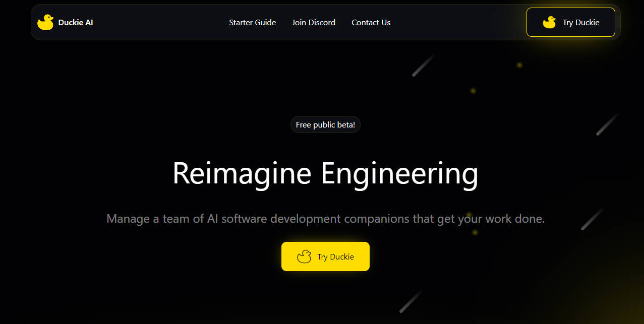The image size is (644, 324).
Task: Select Join Discord in the navigation bar
Action: point(313,22)
